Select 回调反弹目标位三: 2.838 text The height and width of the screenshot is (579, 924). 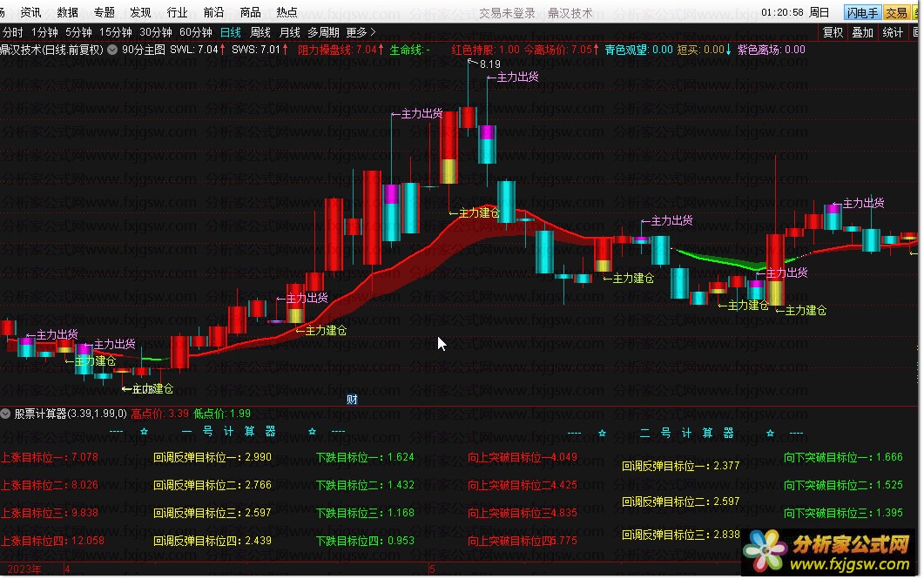pos(681,535)
